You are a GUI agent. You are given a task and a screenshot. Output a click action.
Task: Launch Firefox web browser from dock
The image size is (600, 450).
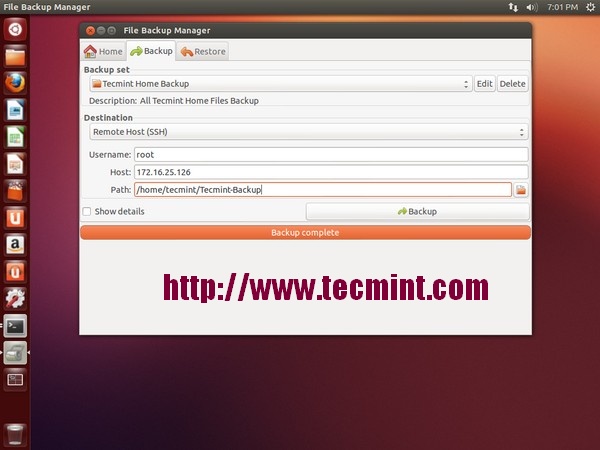(x=15, y=83)
